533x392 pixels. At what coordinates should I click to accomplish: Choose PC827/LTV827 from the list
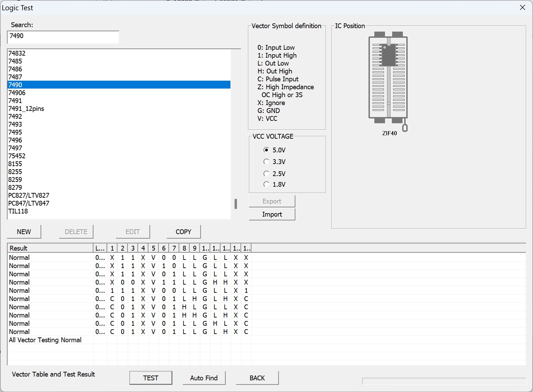(29, 195)
